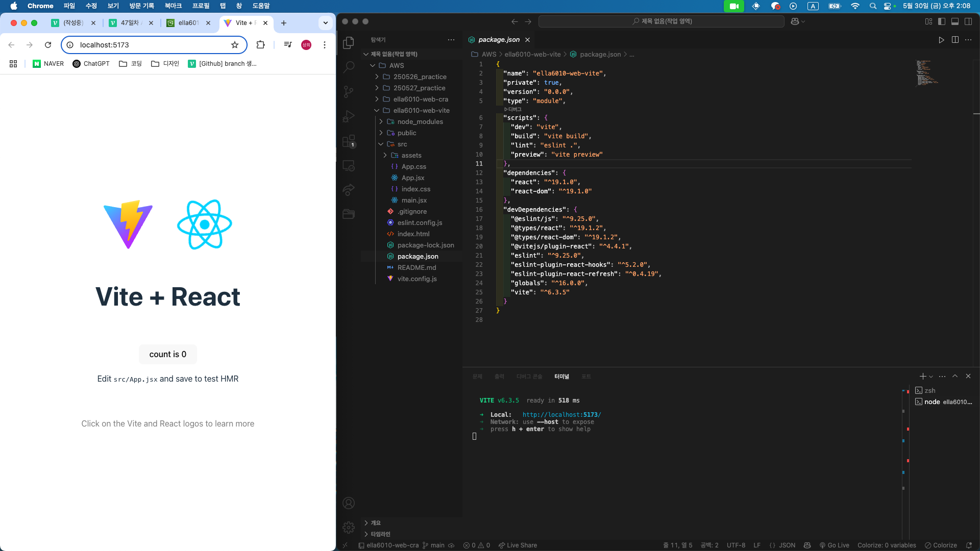Click the Vite logo on the page
Screen dimensions: 980x551
coord(128,224)
